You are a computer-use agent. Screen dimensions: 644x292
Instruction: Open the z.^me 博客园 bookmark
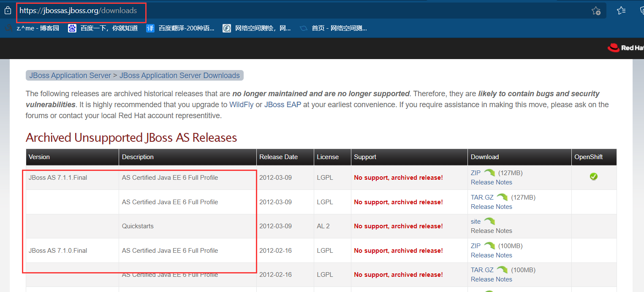[x=32, y=28]
